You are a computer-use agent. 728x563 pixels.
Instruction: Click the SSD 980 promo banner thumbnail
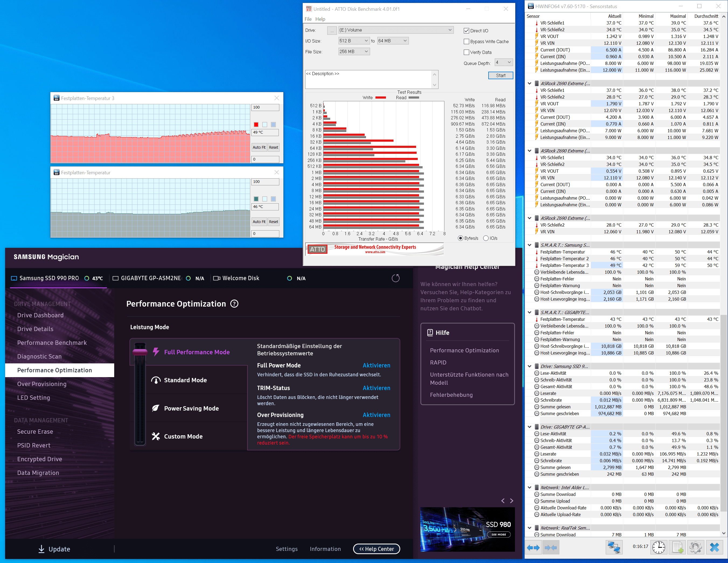pos(467,529)
